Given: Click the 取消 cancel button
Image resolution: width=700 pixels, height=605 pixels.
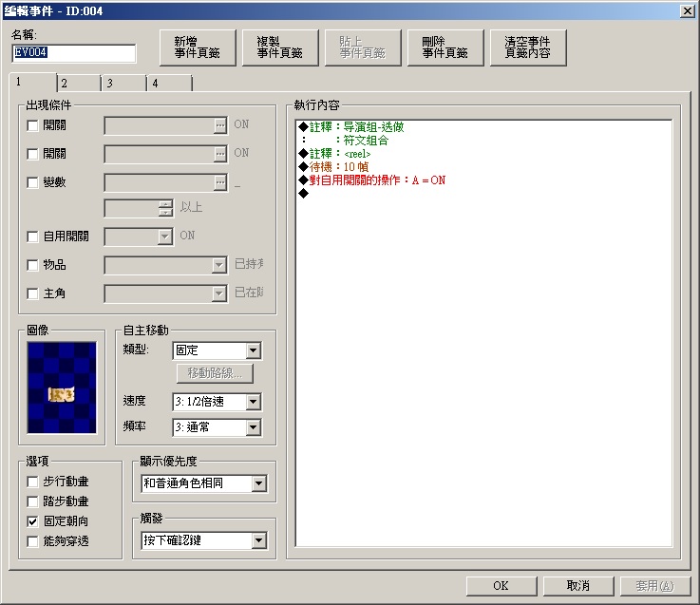Looking at the screenshot, I should point(578,586).
